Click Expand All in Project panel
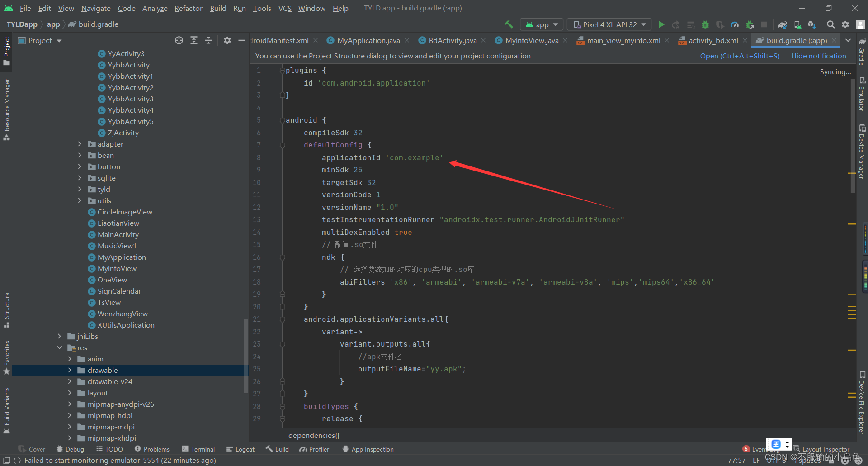This screenshot has height=466, width=868. click(194, 40)
